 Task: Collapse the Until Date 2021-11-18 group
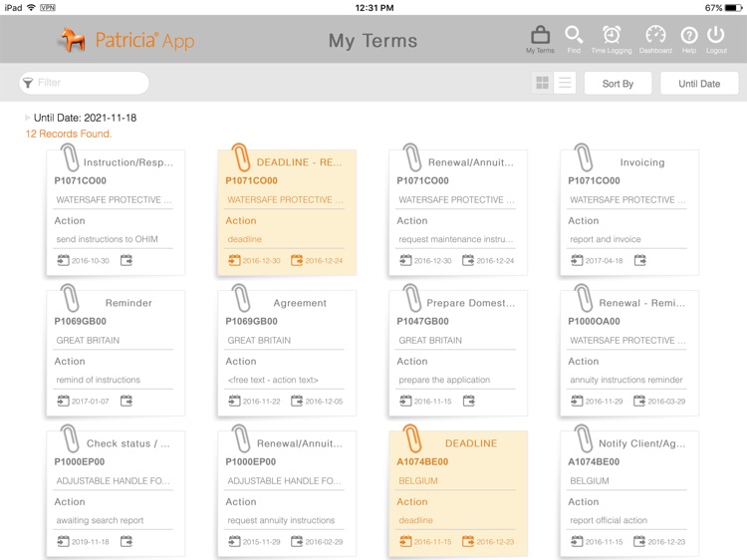point(28,118)
